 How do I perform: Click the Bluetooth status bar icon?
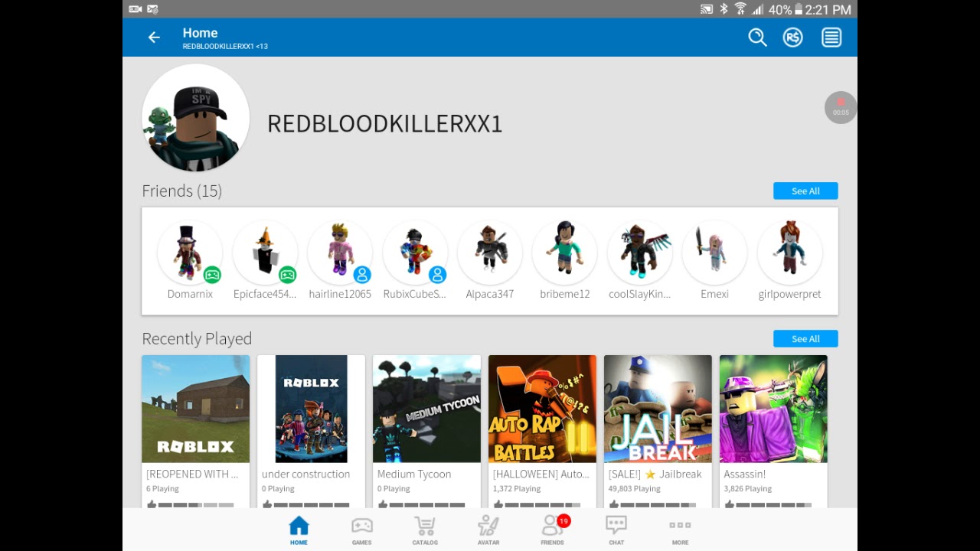[724, 9]
